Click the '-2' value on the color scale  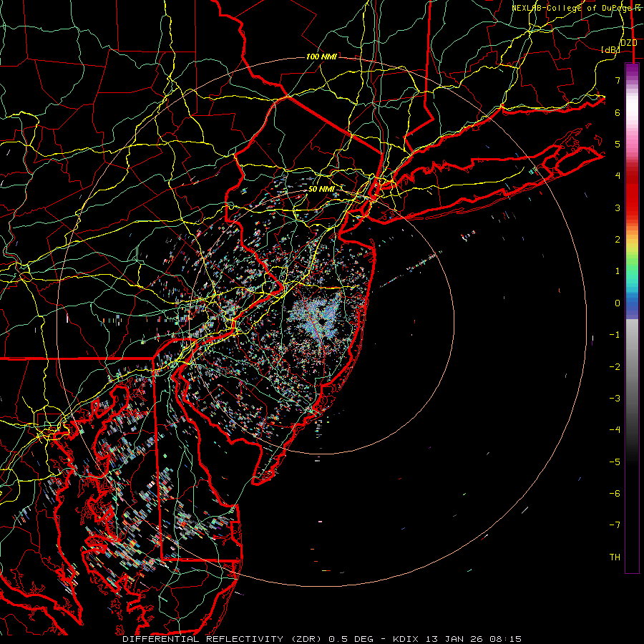[615, 367]
